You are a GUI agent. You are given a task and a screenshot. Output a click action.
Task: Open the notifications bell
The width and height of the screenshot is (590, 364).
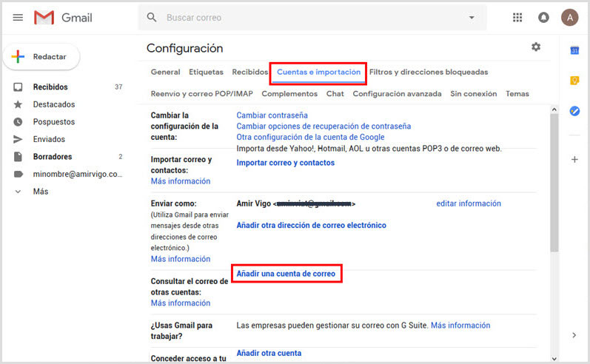pos(543,17)
